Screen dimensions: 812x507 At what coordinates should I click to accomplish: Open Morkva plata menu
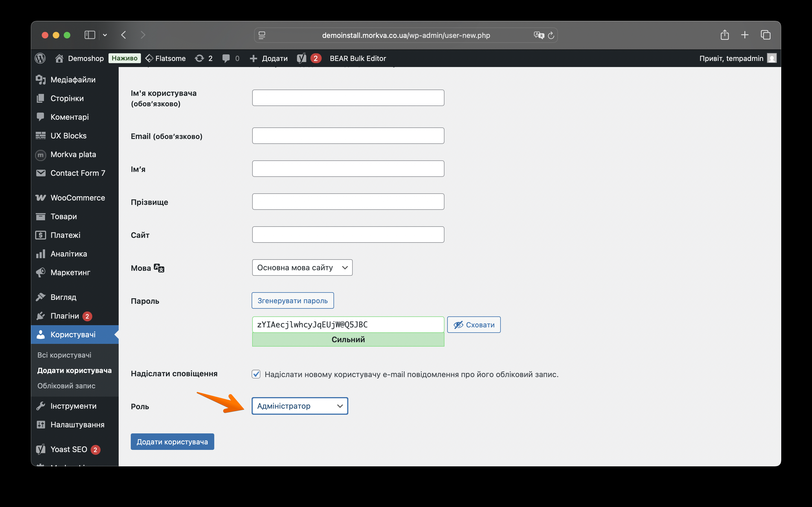point(75,154)
